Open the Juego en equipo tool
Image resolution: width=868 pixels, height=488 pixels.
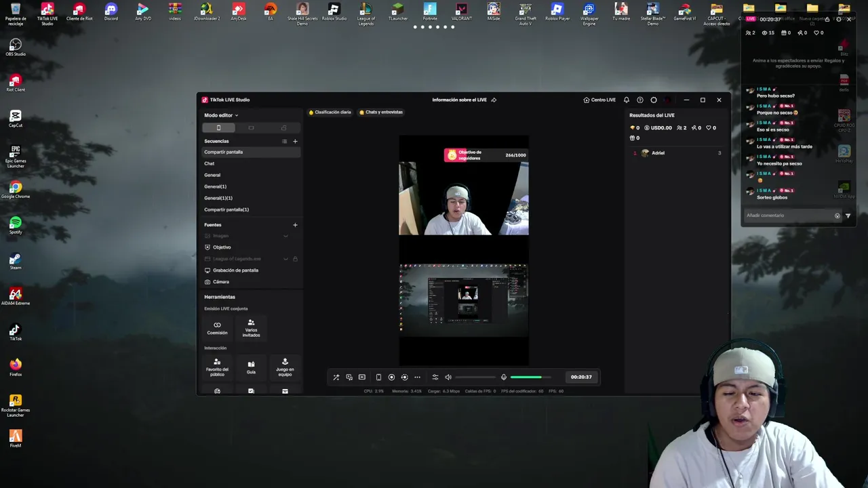tap(285, 367)
